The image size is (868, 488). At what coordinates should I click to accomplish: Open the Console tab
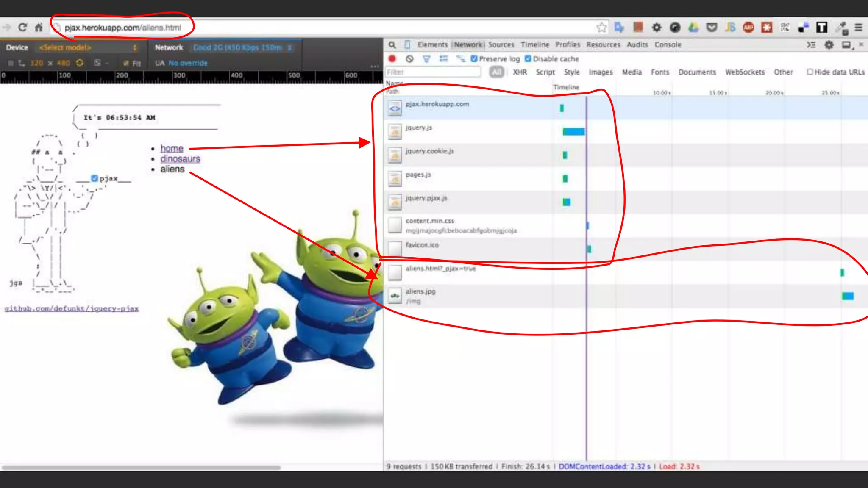tap(668, 44)
